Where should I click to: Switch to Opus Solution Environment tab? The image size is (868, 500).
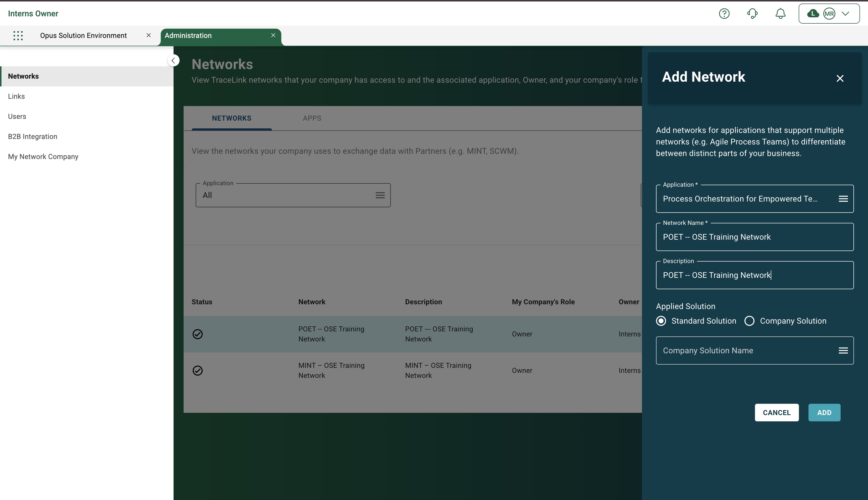point(83,35)
